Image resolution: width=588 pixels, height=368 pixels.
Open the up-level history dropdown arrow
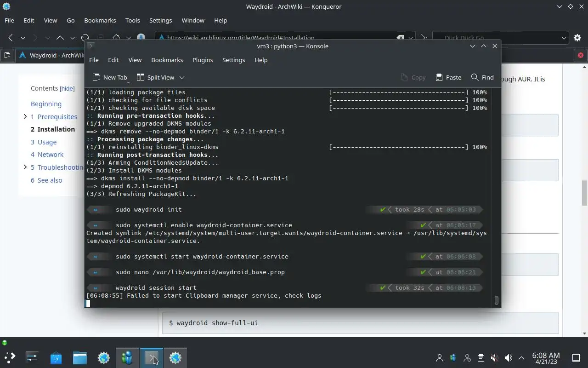72,38
